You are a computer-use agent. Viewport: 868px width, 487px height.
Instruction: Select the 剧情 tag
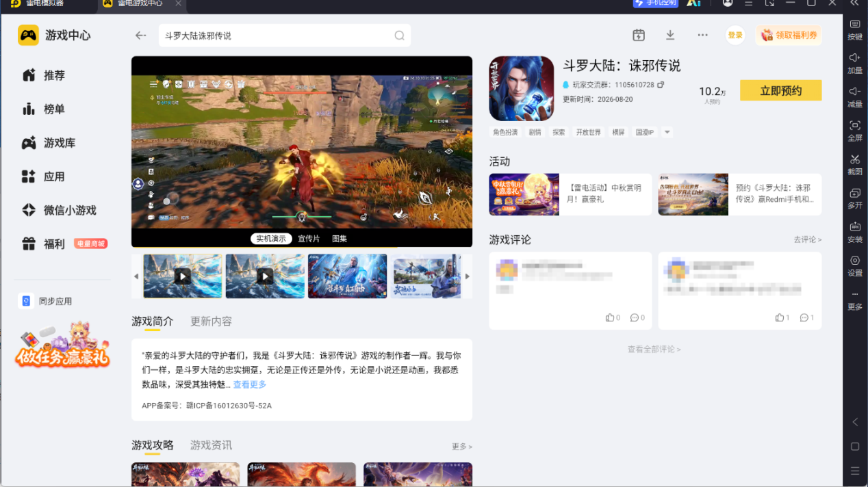pos(535,132)
